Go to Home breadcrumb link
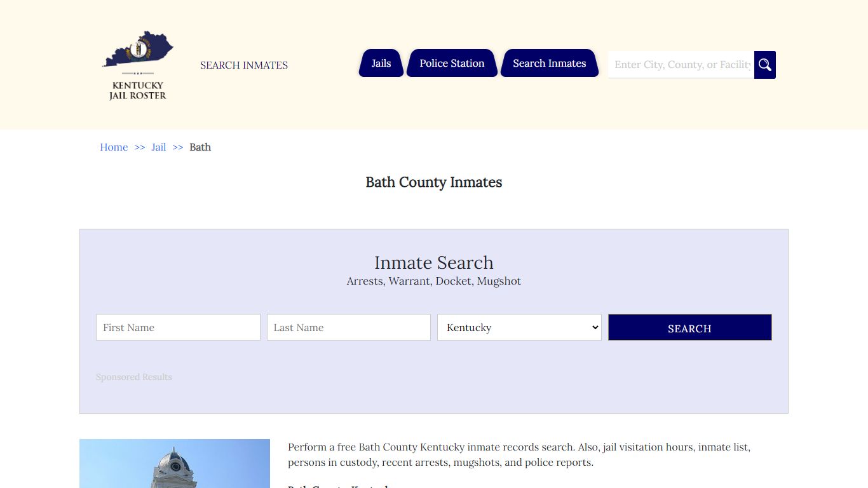The image size is (868, 488). point(114,147)
